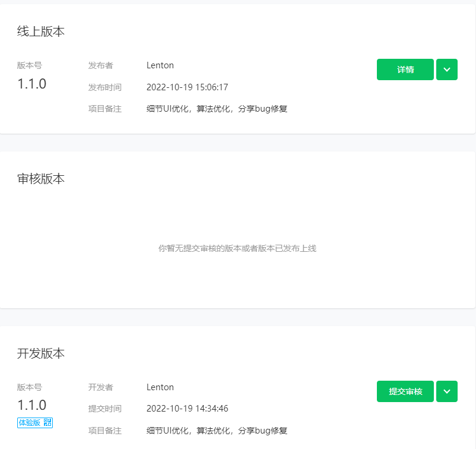
Task: Click the 发布时间 label
Action: [104, 87]
